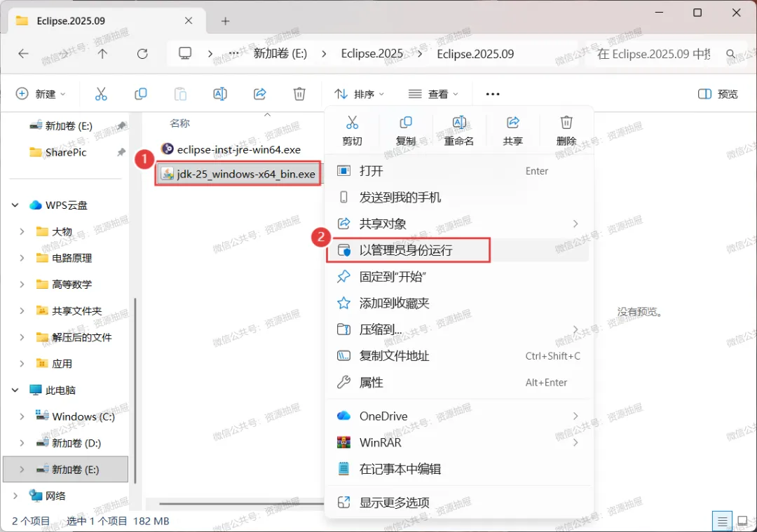Choose 发送到我的手机 in the context menu
757x532 pixels.
(458, 197)
